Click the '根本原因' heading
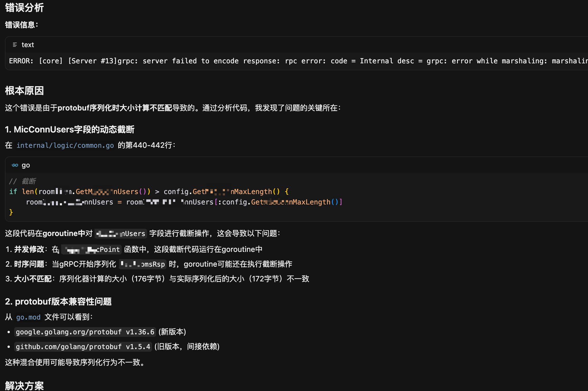The width and height of the screenshot is (588, 391). 24,91
